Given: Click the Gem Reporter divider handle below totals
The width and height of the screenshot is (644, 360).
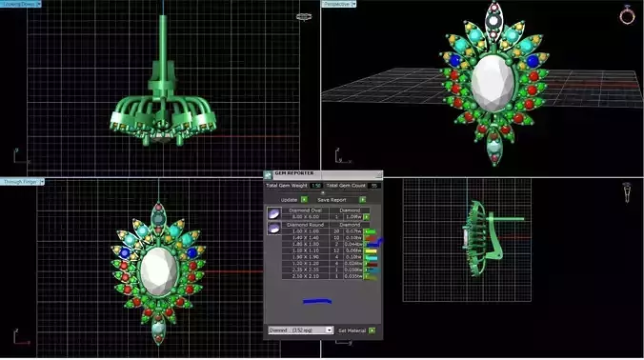Looking at the screenshot, I should pos(323,193).
